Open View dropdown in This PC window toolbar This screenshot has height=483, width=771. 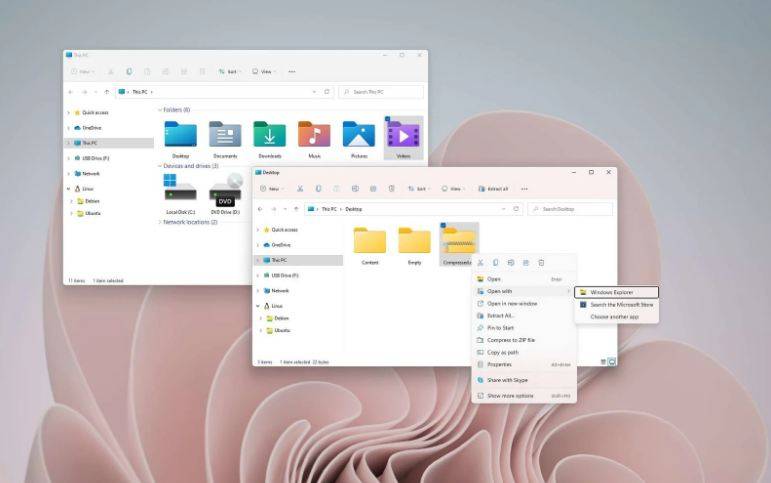point(264,72)
